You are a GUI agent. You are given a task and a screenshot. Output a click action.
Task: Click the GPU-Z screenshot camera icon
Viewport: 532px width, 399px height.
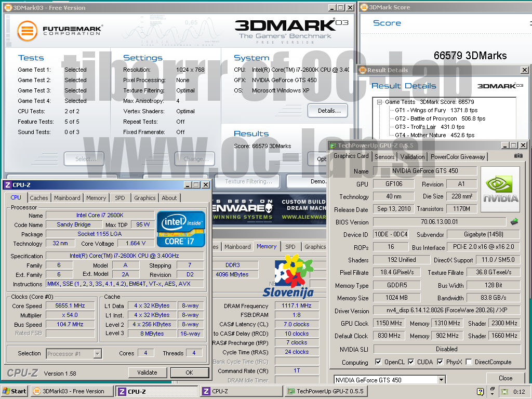518,156
